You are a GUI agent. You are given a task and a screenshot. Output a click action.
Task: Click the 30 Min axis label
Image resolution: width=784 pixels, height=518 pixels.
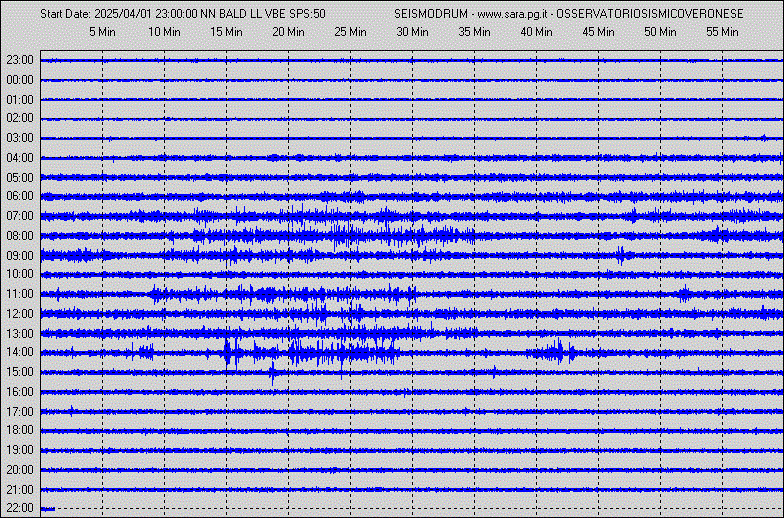coord(412,32)
